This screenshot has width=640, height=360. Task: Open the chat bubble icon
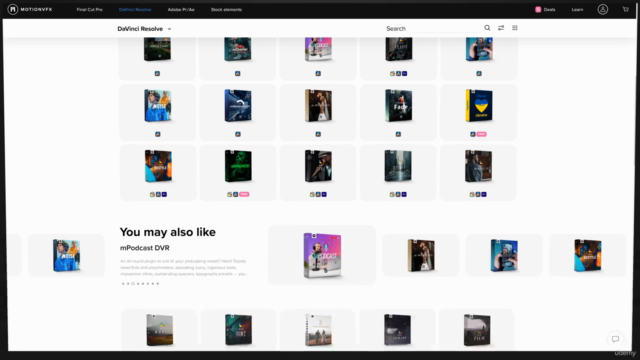tap(615, 339)
